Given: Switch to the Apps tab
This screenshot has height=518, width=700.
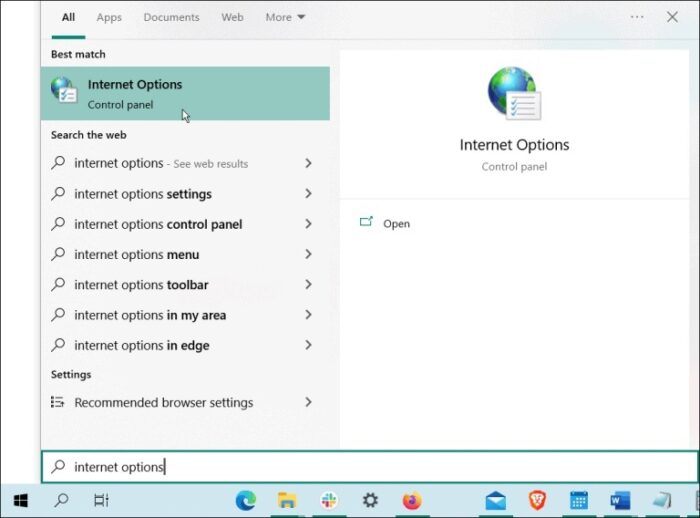Looking at the screenshot, I should coord(109,17).
